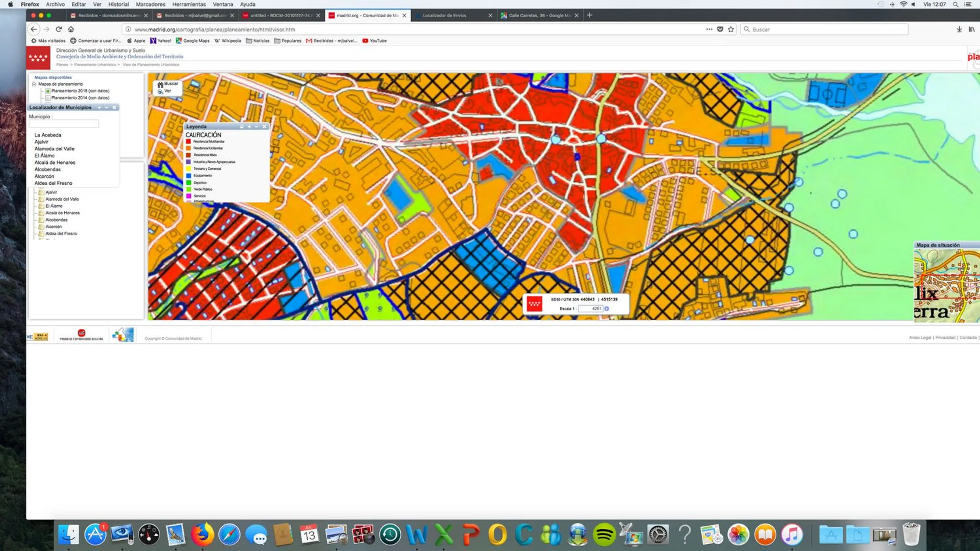Click scale go arrow next to Escala
This screenshot has height=551, width=980.
click(x=607, y=309)
